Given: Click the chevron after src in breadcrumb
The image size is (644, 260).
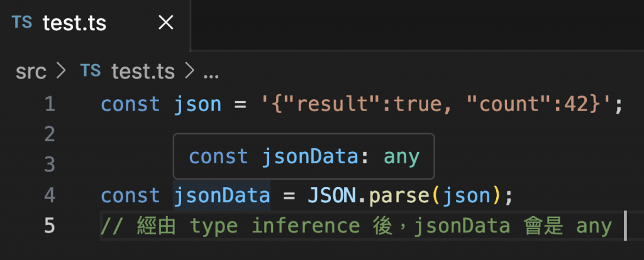Looking at the screenshot, I should click(x=61, y=72).
